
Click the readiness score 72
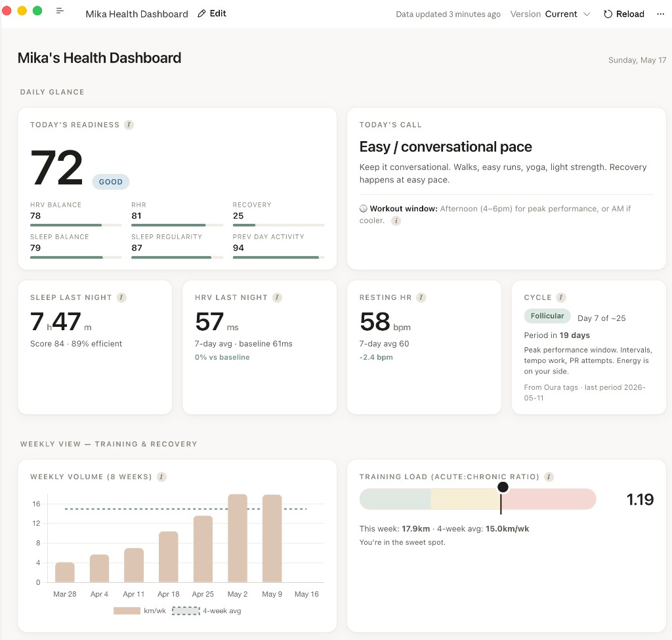coord(56,167)
